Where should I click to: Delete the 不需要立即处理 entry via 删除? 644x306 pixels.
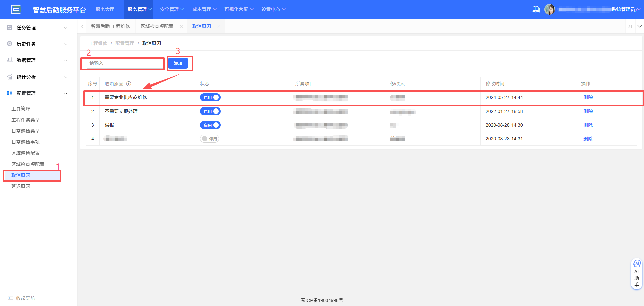point(588,111)
